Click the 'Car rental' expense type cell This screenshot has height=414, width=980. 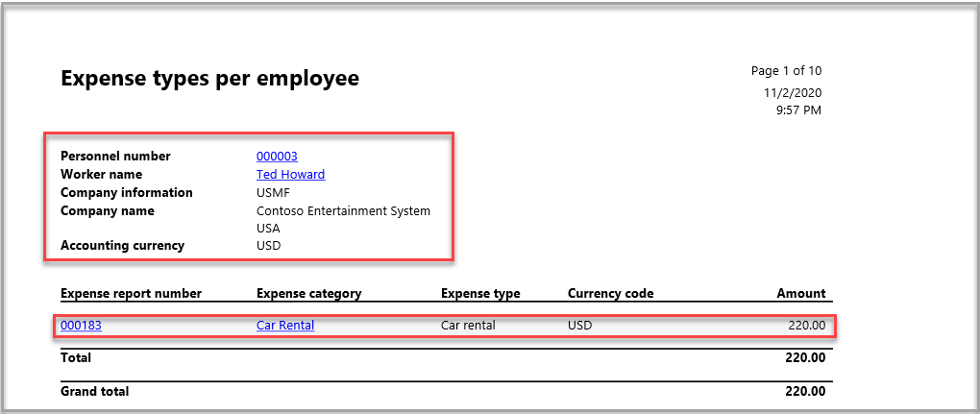(x=468, y=326)
